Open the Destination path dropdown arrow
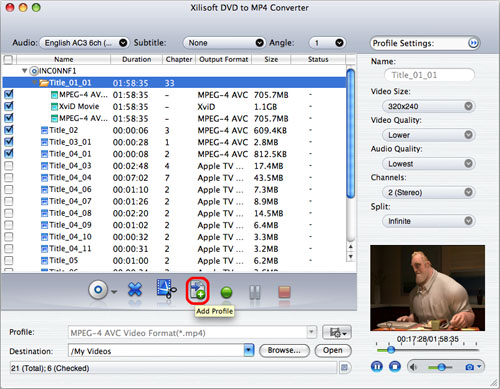Screen dimensions: 500x389 click(249, 350)
